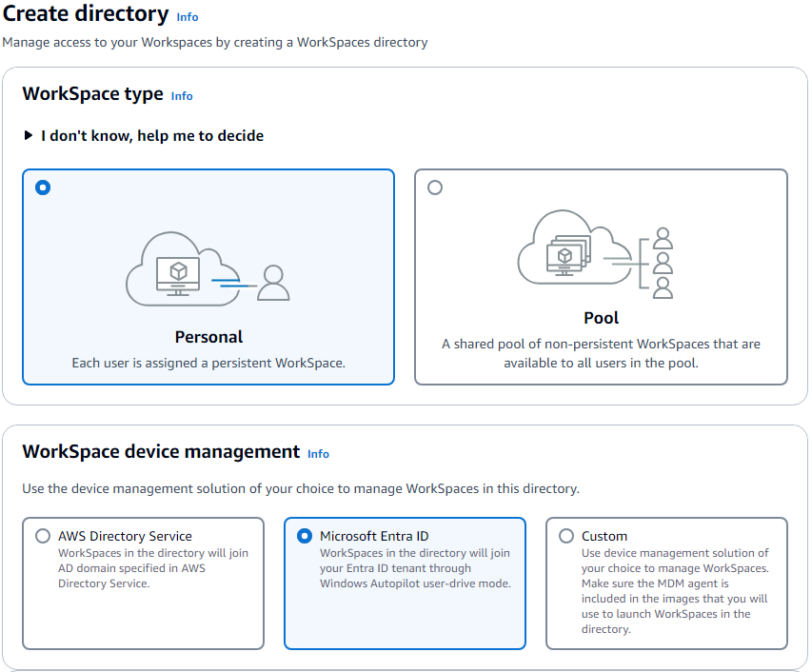
Task: Select the Pool WorkSpace type radio button
Action: (435, 188)
